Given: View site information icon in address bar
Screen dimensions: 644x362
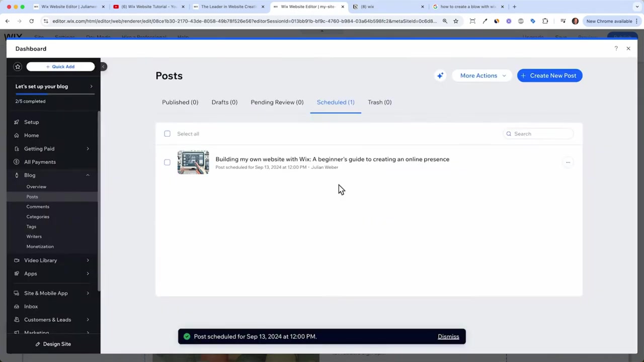Looking at the screenshot, I should coord(46,21).
